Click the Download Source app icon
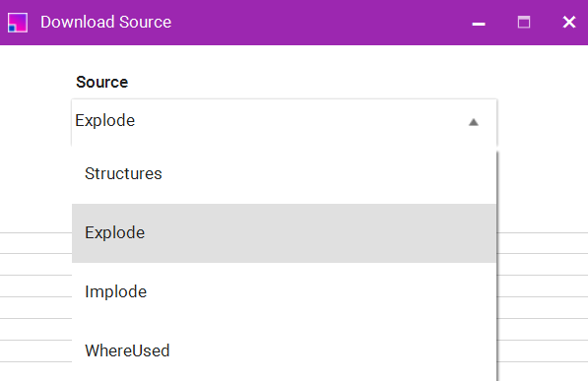 tap(18, 23)
